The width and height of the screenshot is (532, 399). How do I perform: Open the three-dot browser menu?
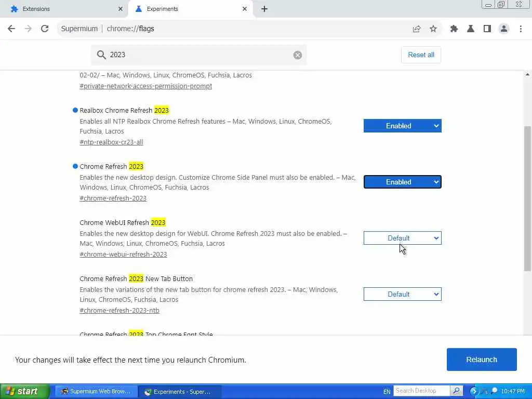click(521, 29)
